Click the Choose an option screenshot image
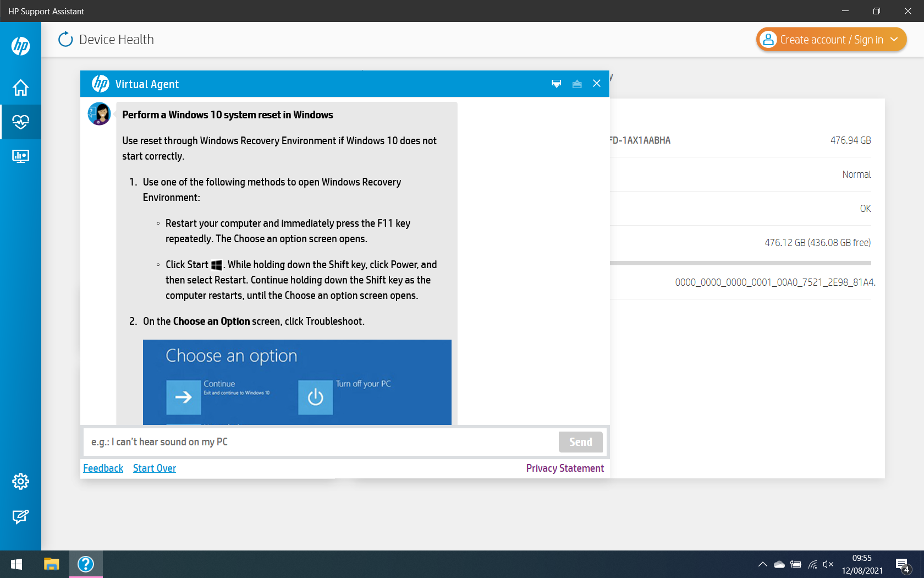The height and width of the screenshot is (578, 924). pos(297,382)
